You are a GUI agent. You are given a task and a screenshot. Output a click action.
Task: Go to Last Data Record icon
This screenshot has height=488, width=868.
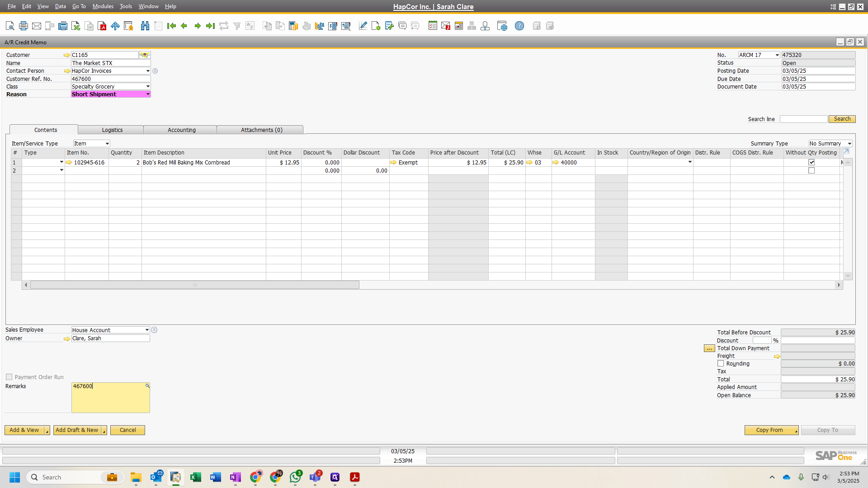click(x=210, y=26)
